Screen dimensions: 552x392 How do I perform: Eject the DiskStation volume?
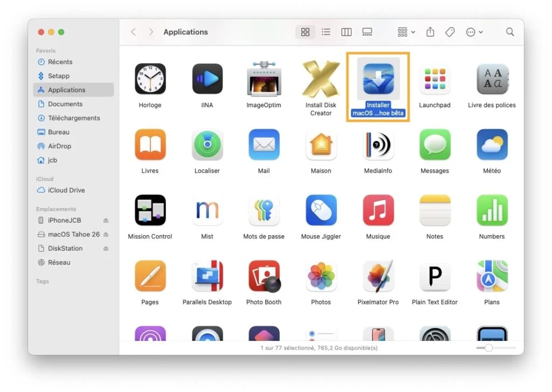click(106, 248)
